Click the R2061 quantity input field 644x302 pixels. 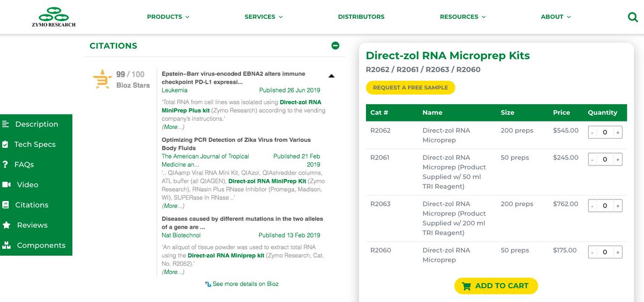pos(605,160)
